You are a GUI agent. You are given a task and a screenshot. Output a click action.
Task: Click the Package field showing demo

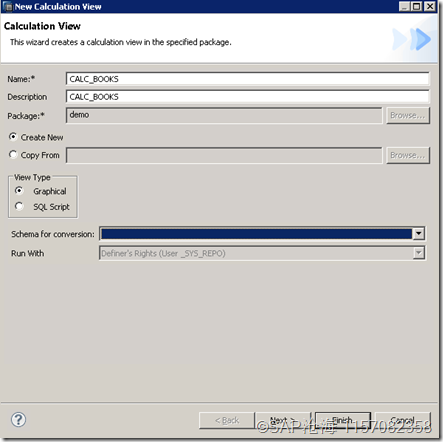click(x=224, y=115)
